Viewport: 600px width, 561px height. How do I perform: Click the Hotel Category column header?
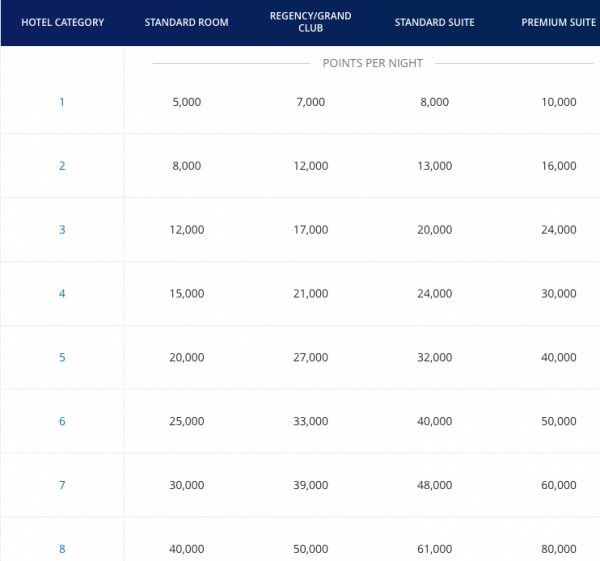[x=62, y=22]
